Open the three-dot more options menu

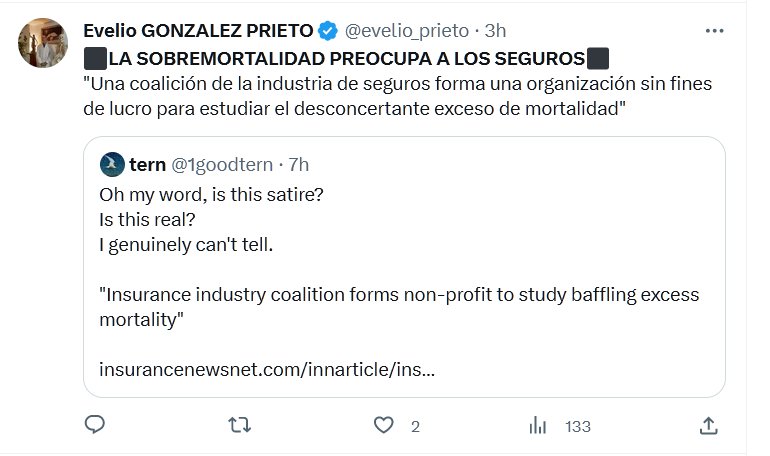[714, 31]
